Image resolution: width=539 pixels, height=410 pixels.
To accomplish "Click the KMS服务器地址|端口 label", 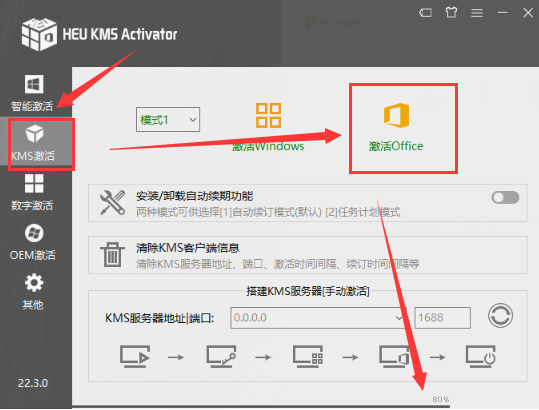I will [x=160, y=318].
